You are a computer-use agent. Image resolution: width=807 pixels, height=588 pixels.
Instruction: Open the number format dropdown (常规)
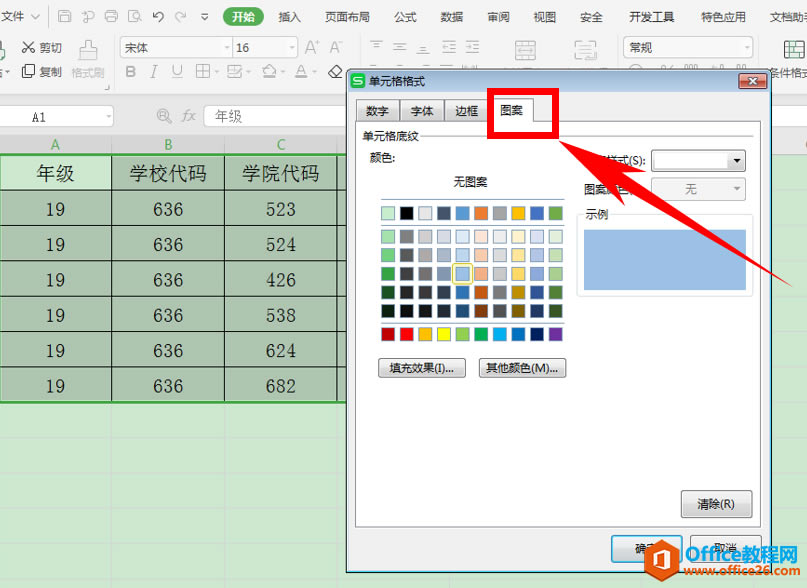(747, 48)
